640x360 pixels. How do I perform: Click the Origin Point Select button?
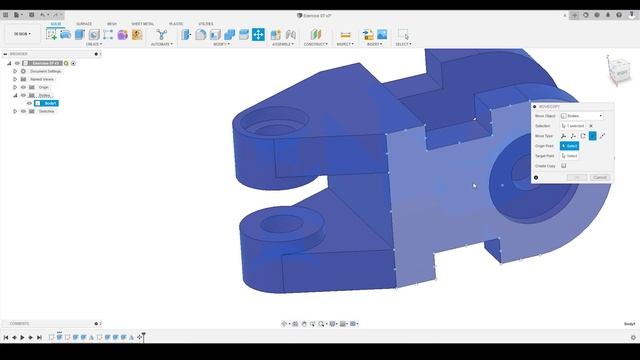[x=569, y=146]
